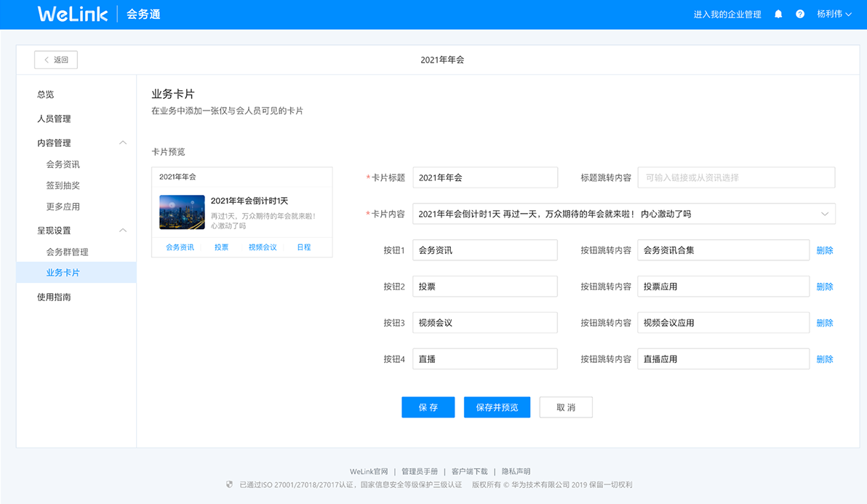Image resolution: width=867 pixels, height=504 pixels.
Task: Open the 卡片内容 dropdown
Action: [x=826, y=214]
